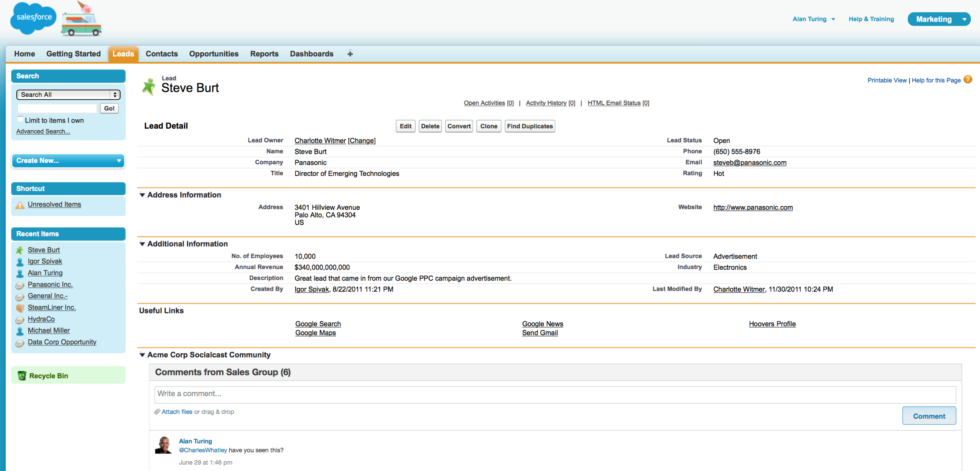This screenshot has width=980, height=471.
Task: Open the Reports tab
Action: [x=264, y=54]
